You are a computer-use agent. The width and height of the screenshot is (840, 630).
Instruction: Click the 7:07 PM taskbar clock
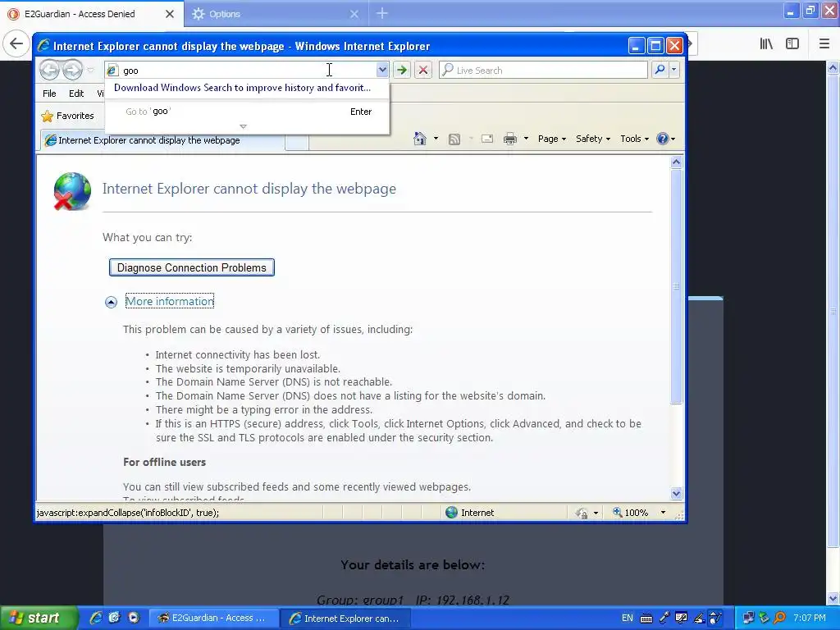click(810, 618)
